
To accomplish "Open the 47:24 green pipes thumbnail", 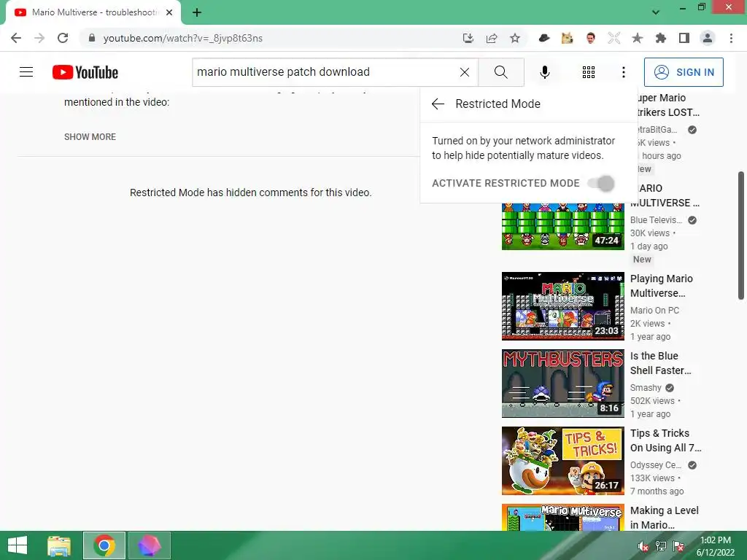I will pos(562,226).
